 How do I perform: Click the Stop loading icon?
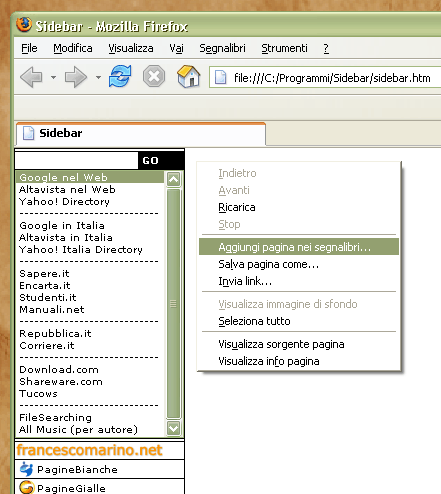[x=154, y=76]
